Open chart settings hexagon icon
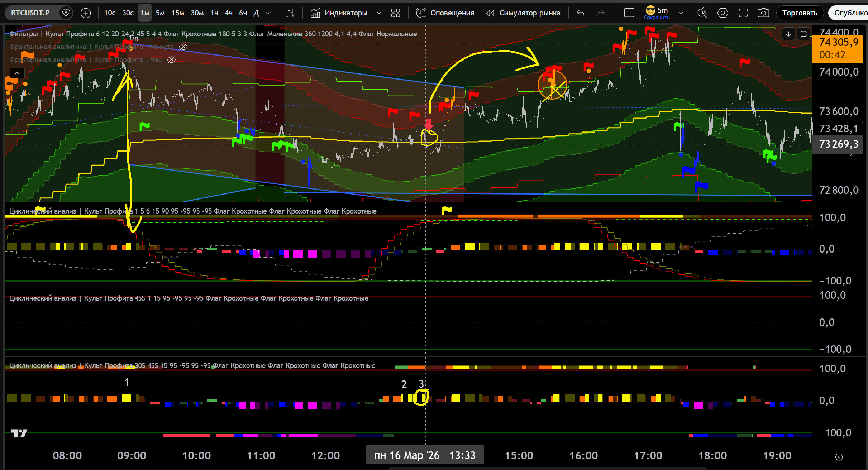 (722, 13)
